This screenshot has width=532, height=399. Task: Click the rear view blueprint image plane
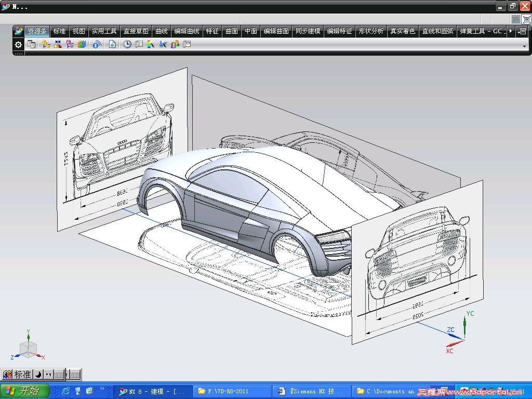(417, 262)
